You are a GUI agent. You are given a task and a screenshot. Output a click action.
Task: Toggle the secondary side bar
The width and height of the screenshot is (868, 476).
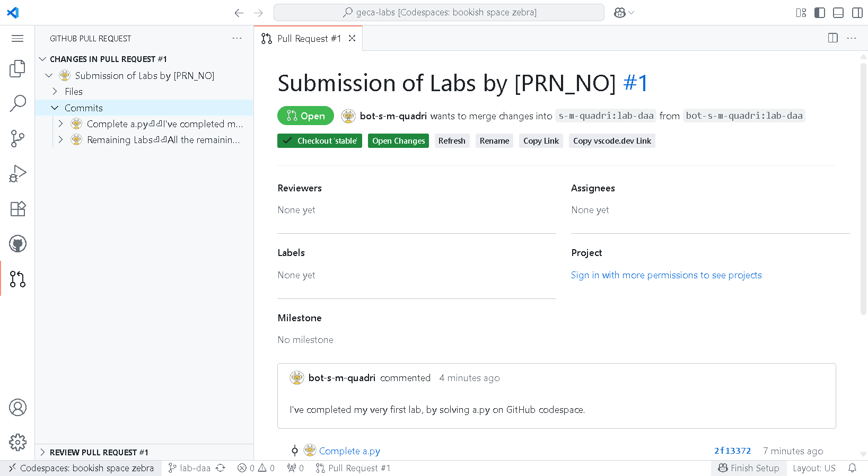857,13
